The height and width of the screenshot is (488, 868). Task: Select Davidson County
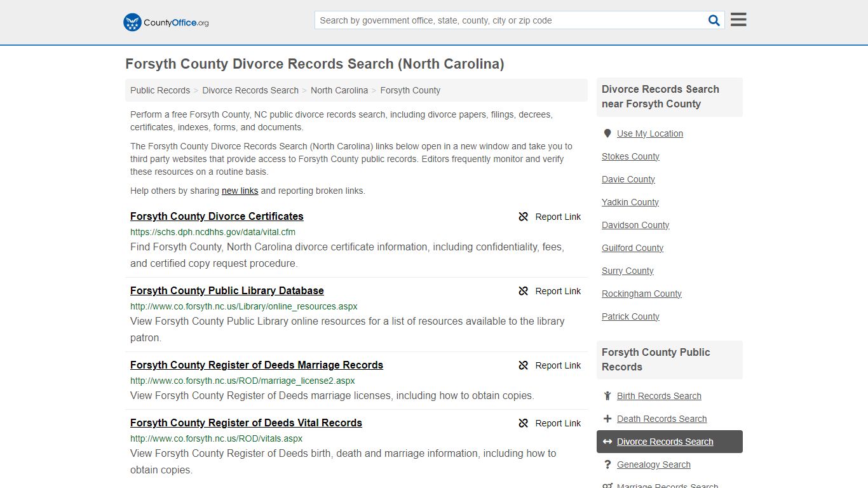635,225
